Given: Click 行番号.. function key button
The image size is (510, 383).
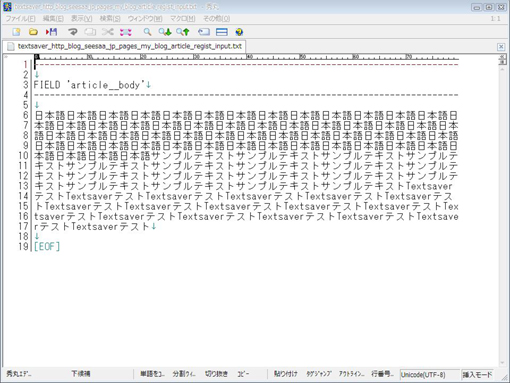Looking at the screenshot, I should pos(383,374).
